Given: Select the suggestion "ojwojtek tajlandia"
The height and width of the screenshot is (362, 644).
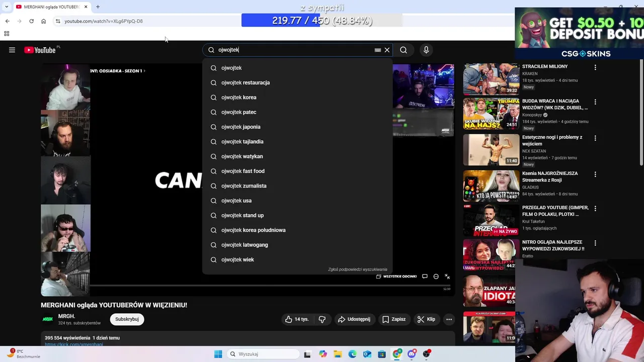Looking at the screenshot, I should click(x=297, y=142).
